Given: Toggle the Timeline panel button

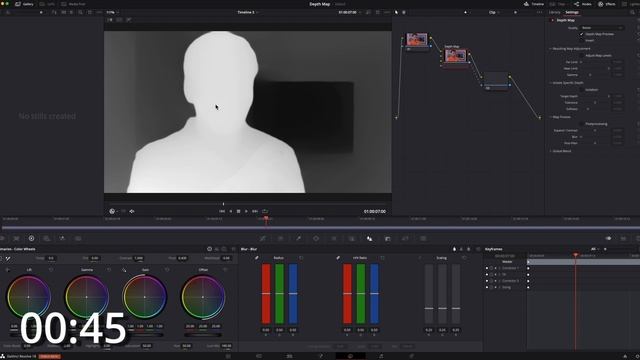Looking at the screenshot, I should [534, 4].
